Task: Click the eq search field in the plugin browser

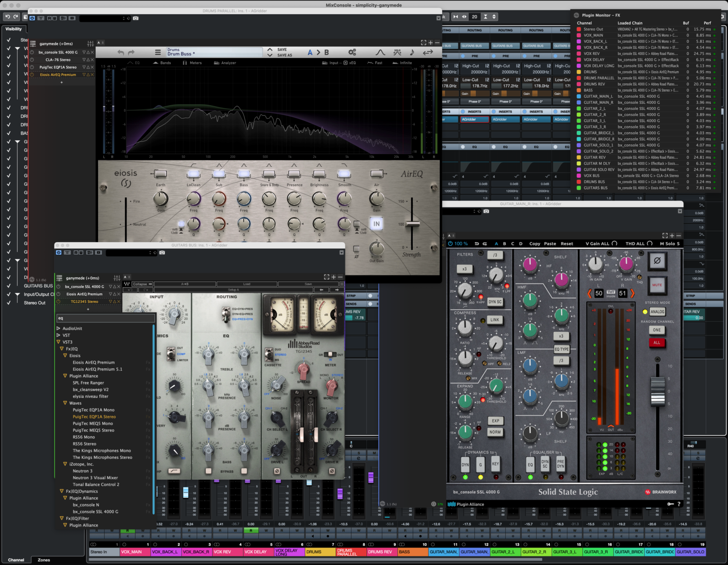Action: click(105, 318)
